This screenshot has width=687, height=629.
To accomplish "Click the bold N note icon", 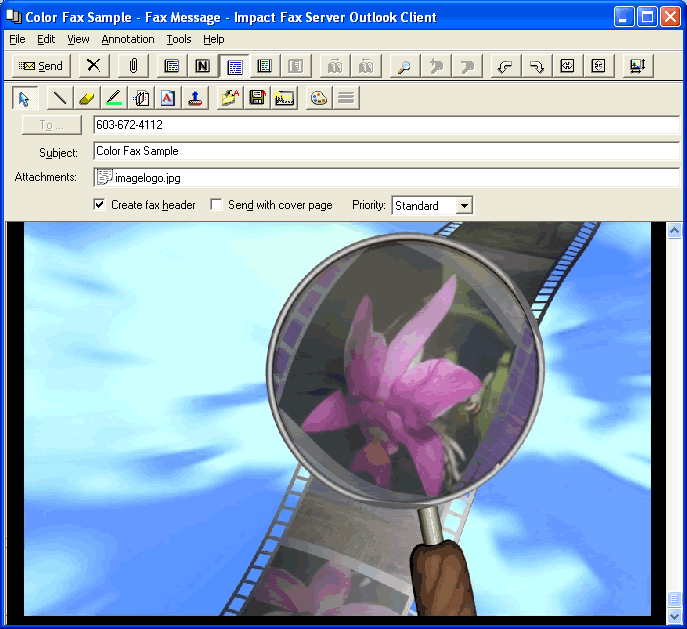I will click(202, 66).
